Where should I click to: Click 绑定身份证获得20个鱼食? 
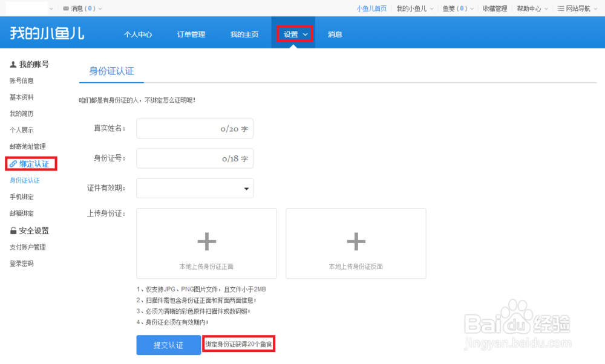(x=239, y=343)
